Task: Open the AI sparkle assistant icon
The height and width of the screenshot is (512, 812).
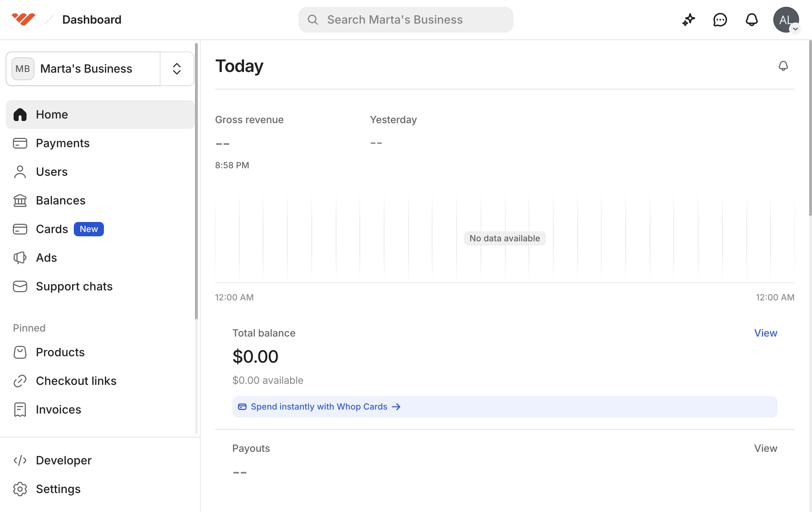Action: click(688, 20)
